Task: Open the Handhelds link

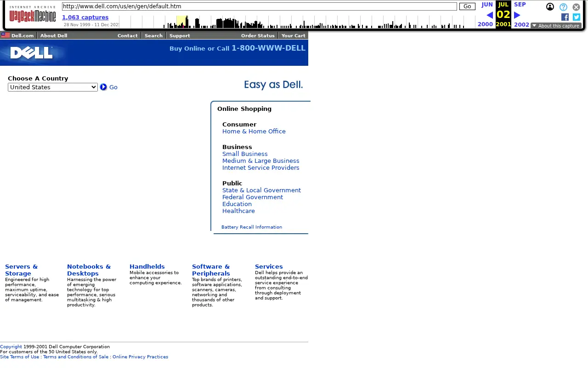Action: click(147, 267)
